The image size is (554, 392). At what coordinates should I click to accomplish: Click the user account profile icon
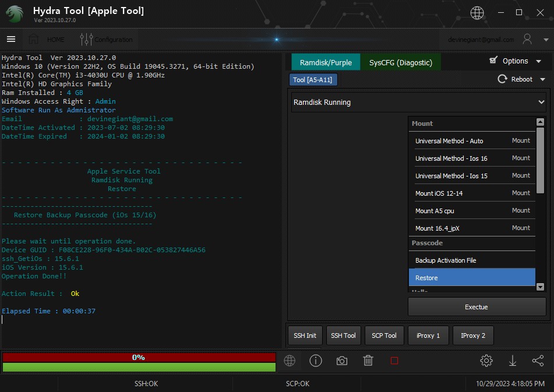[527, 39]
